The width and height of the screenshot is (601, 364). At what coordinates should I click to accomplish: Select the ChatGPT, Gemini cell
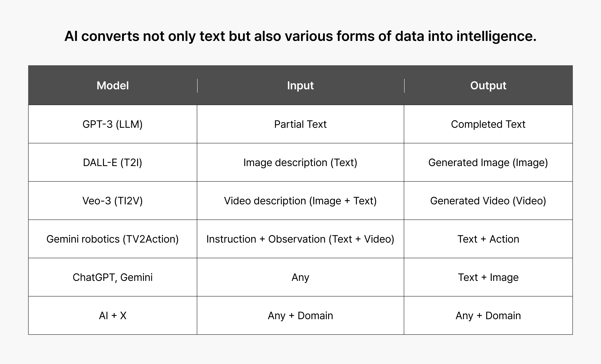(x=112, y=277)
